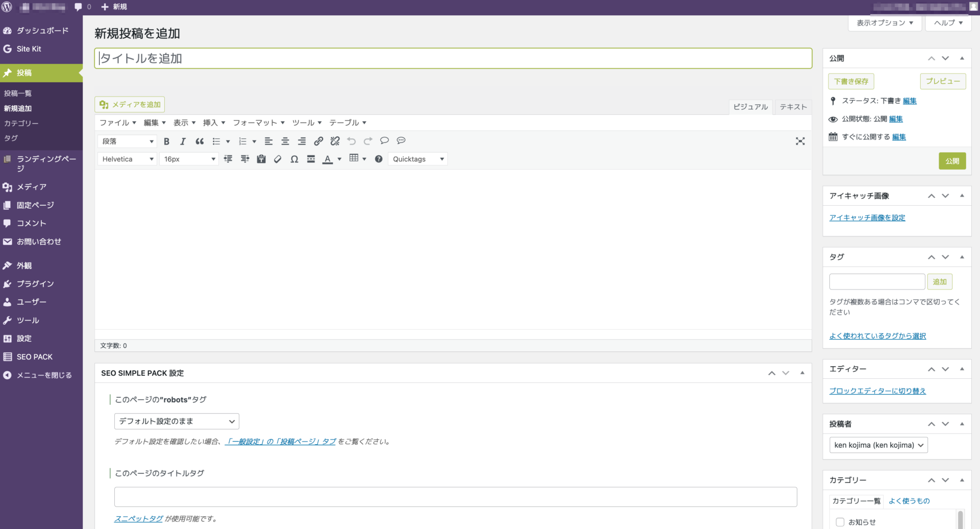The height and width of the screenshot is (529, 980).
Task: Select the よく使うもの category tab
Action: click(909, 501)
